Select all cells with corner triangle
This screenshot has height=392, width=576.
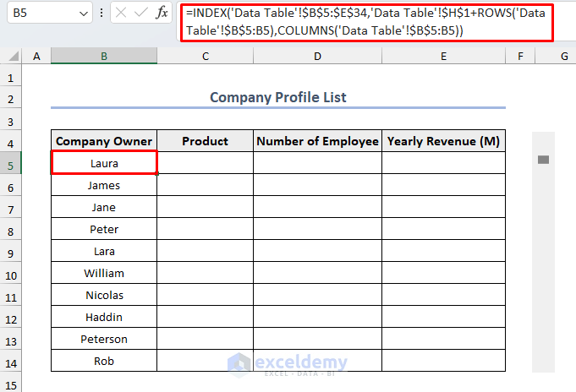tap(14, 56)
